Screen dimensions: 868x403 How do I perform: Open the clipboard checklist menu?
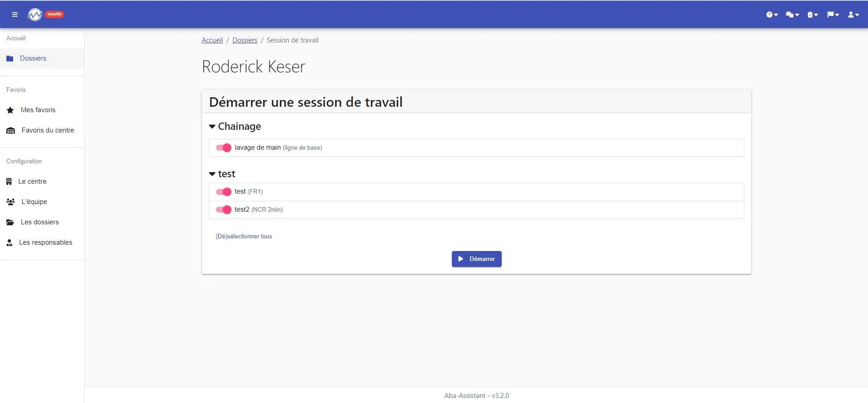point(812,14)
